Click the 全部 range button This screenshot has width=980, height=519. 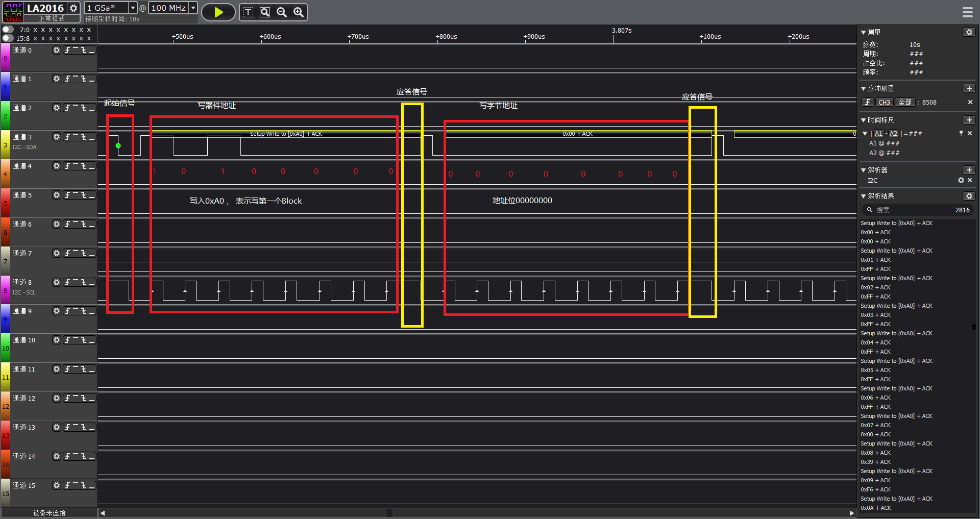tap(904, 102)
